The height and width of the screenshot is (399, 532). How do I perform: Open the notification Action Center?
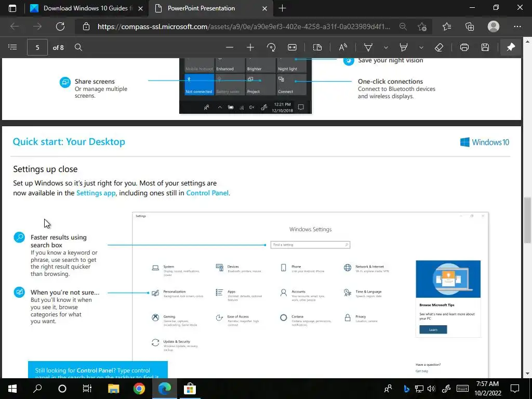coord(515,389)
